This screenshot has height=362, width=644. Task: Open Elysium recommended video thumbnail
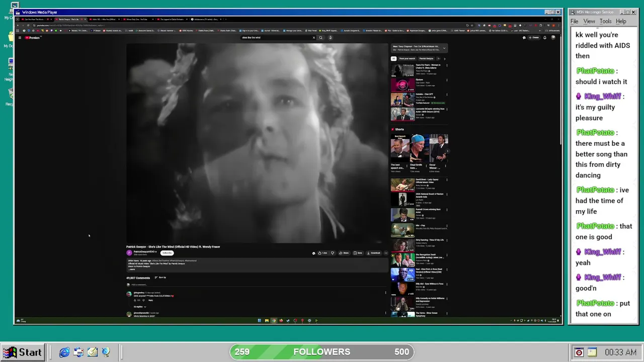click(x=403, y=84)
